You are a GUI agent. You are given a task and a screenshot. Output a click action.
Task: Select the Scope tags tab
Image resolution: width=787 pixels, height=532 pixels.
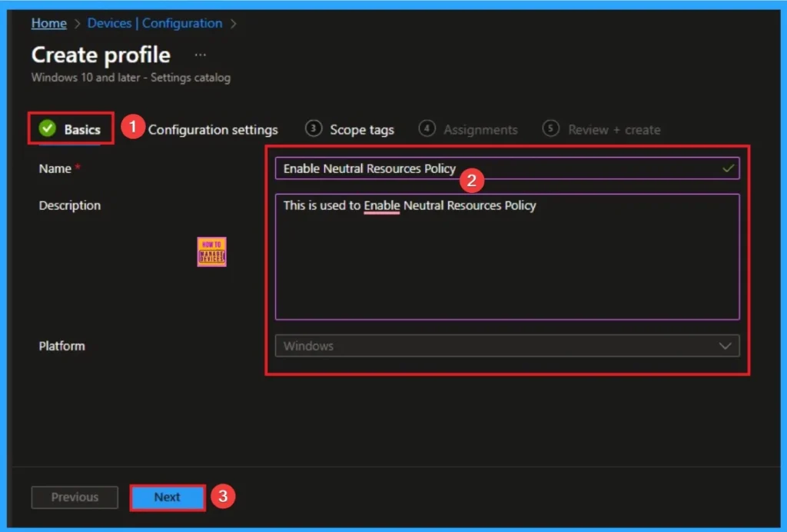tap(361, 130)
